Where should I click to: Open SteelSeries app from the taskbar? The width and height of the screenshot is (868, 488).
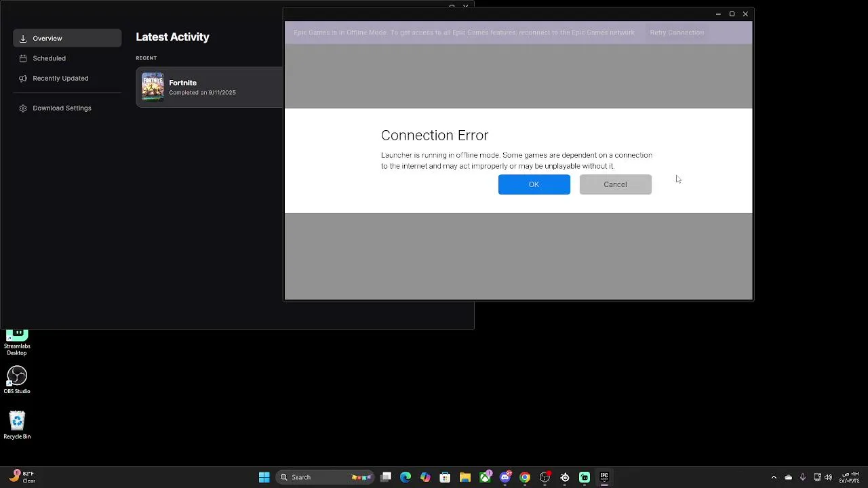[x=565, y=477]
